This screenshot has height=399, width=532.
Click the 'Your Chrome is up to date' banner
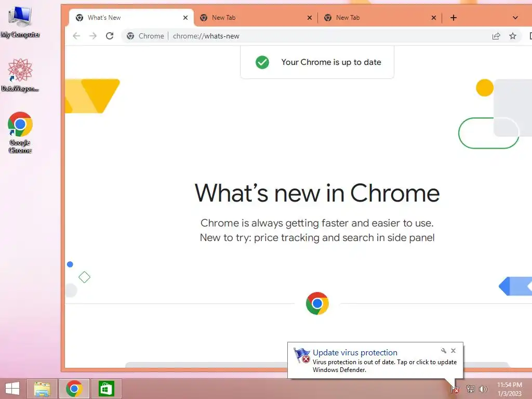point(317,62)
